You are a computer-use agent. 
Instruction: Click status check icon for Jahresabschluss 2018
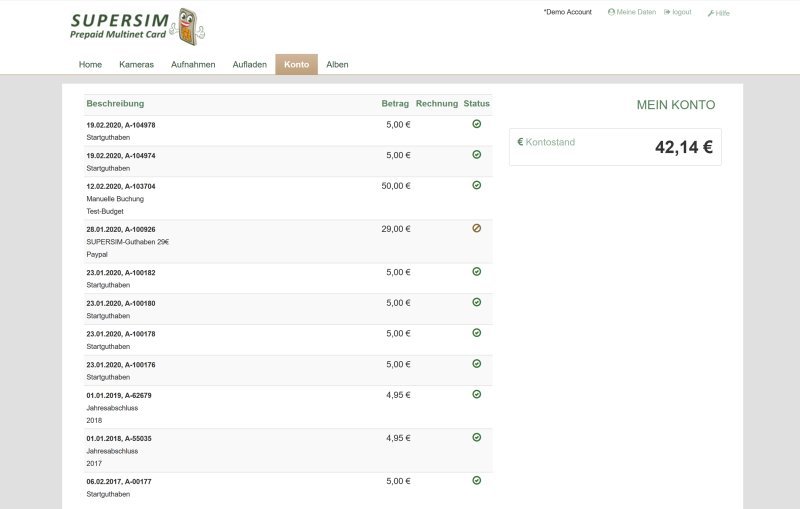(477, 395)
